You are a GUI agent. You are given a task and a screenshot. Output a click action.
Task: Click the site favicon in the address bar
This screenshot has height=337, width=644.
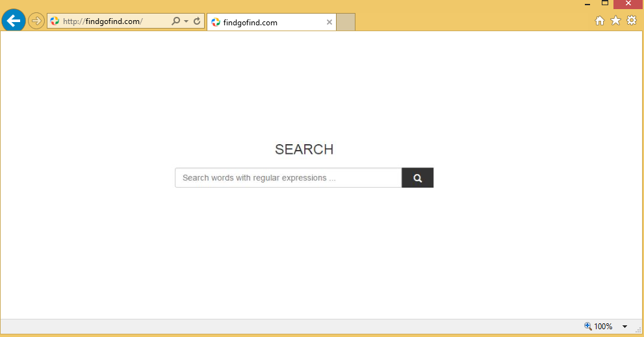click(55, 21)
